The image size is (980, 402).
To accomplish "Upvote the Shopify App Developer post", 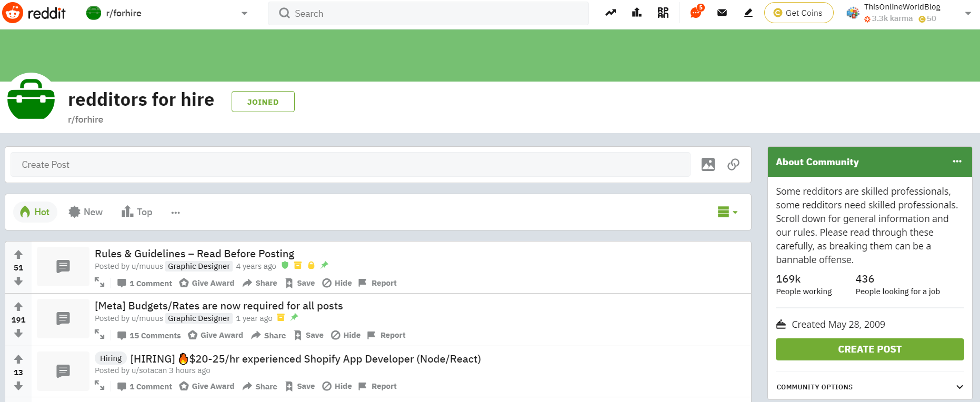I will [x=18, y=359].
